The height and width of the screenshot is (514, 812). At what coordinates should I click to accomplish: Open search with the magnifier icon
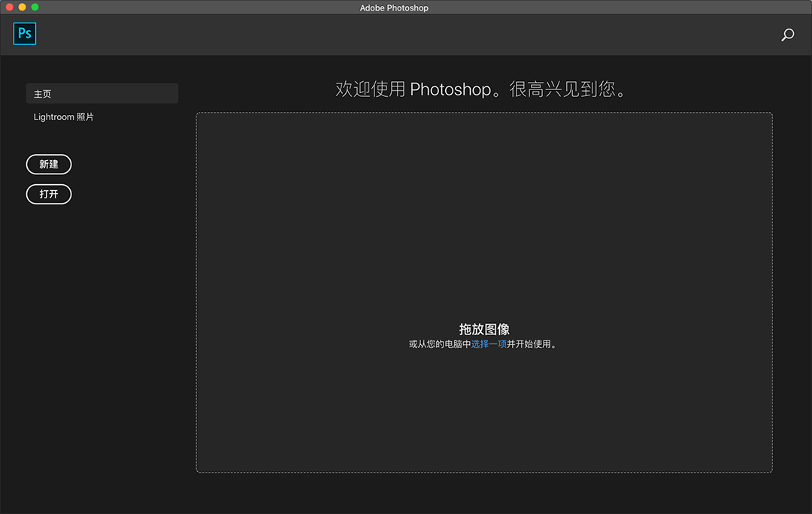(787, 35)
